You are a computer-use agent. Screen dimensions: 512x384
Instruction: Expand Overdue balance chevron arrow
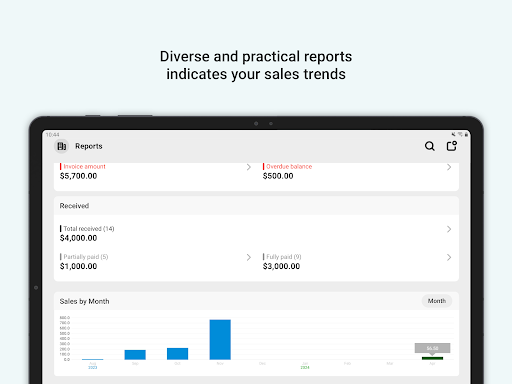[x=449, y=167]
